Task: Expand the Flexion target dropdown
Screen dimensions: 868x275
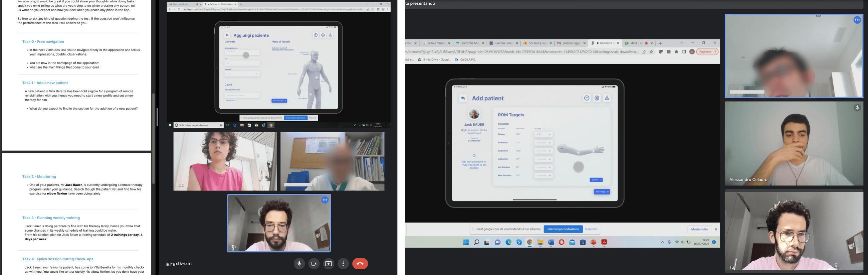Action: click(x=544, y=135)
